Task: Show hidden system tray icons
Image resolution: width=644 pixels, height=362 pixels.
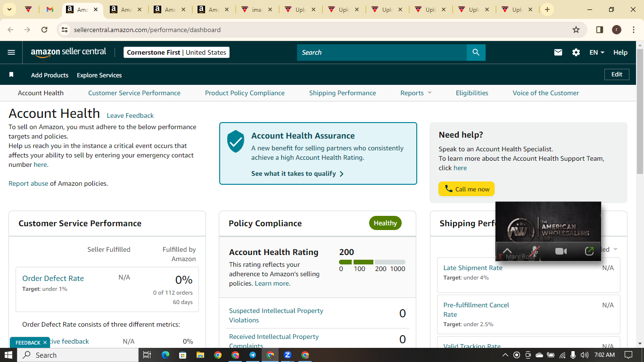Action: coord(505,355)
